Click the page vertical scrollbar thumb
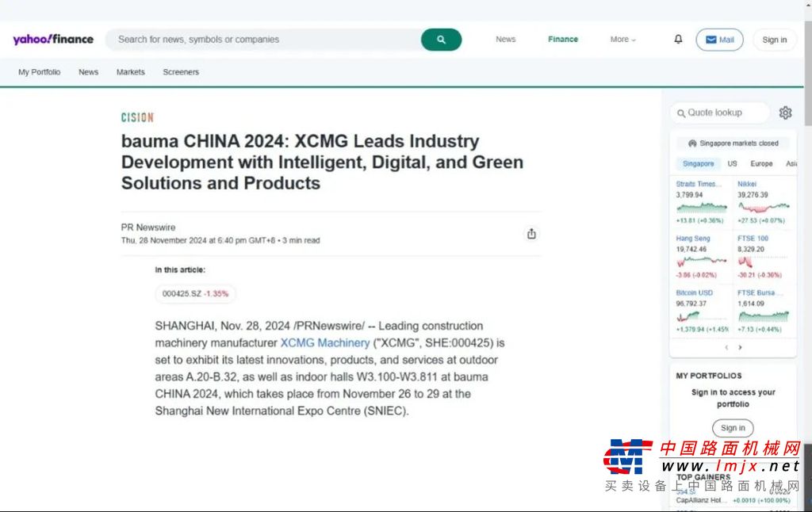Viewport: 812px width, 512px height. pos(808,75)
